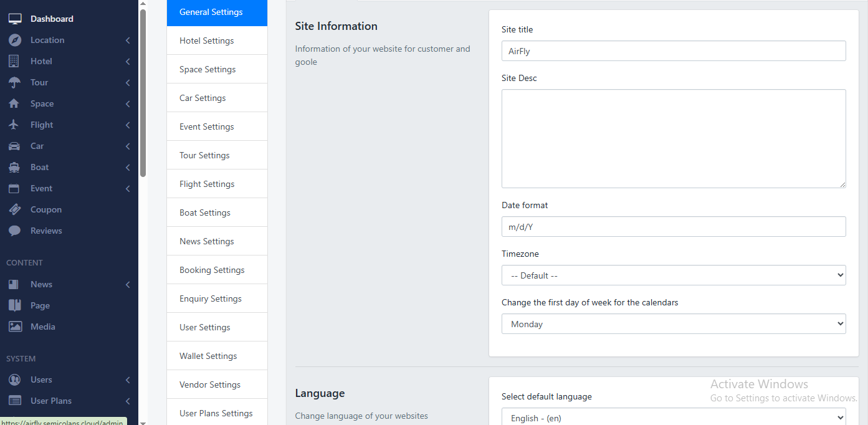Click the Flight airplane icon
Image resolution: width=868 pixels, height=425 pixels.
(14, 125)
